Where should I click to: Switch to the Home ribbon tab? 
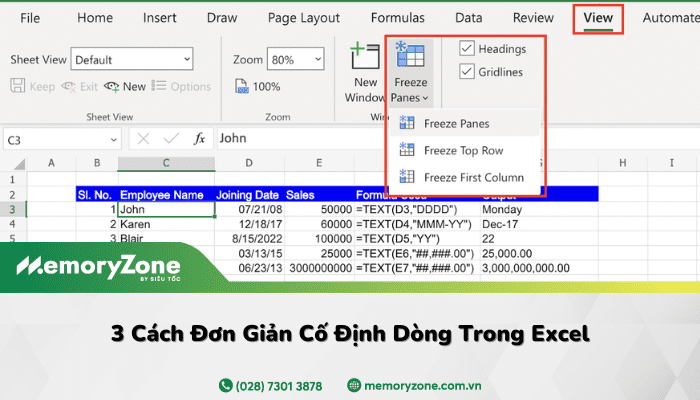coord(95,18)
